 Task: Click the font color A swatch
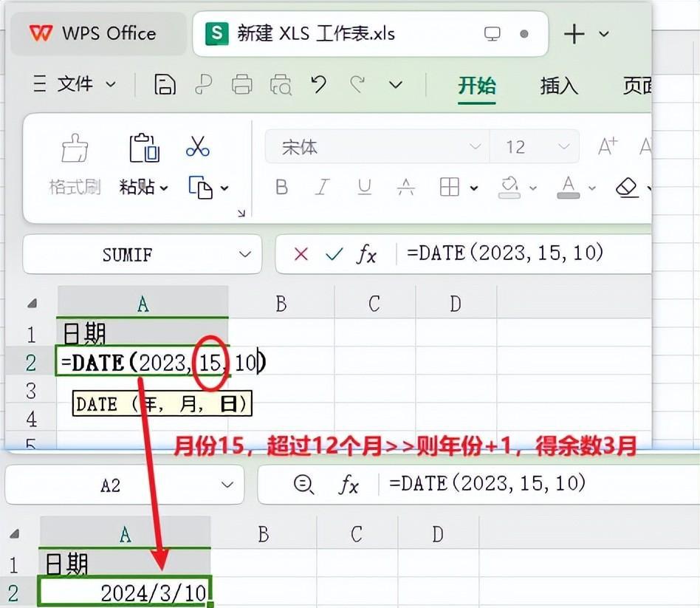point(569,187)
